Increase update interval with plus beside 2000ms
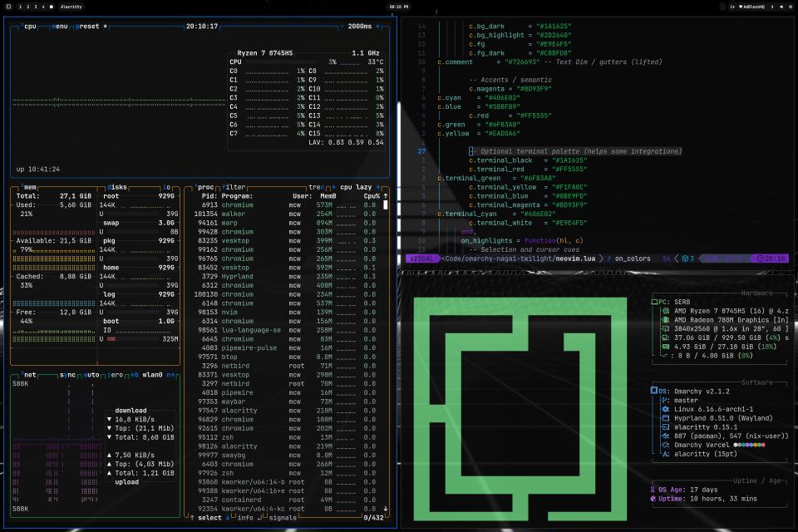The image size is (798, 532). [x=377, y=27]
